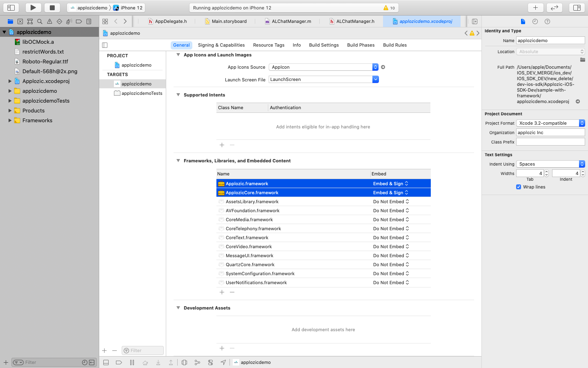588x368 pixels.
Task: Open the code review arrows button
Action: point(555,7)
